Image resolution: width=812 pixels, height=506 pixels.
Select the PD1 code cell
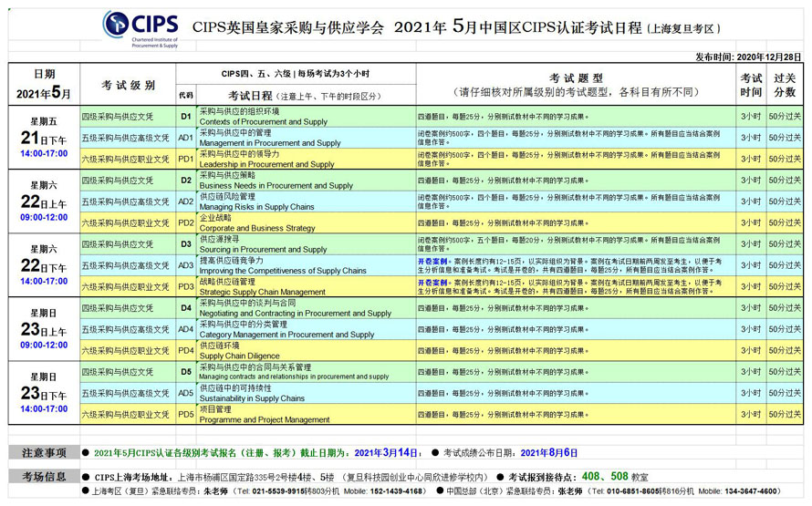pyautogui.click(x=186, y=159)
